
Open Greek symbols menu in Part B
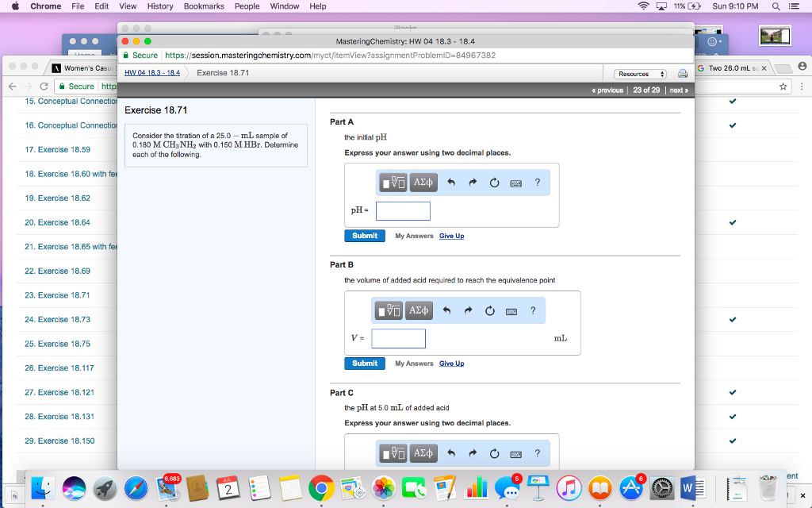419,310
